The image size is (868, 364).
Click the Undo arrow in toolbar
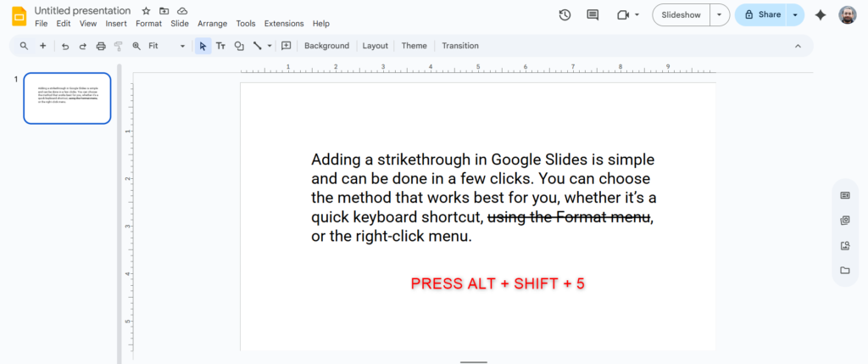tap(65, 46)
